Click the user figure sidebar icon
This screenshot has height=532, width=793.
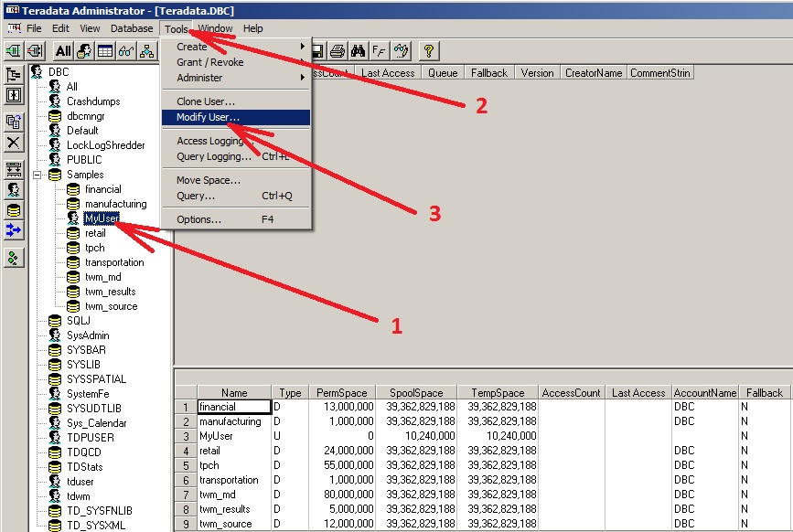coord(14,190)
